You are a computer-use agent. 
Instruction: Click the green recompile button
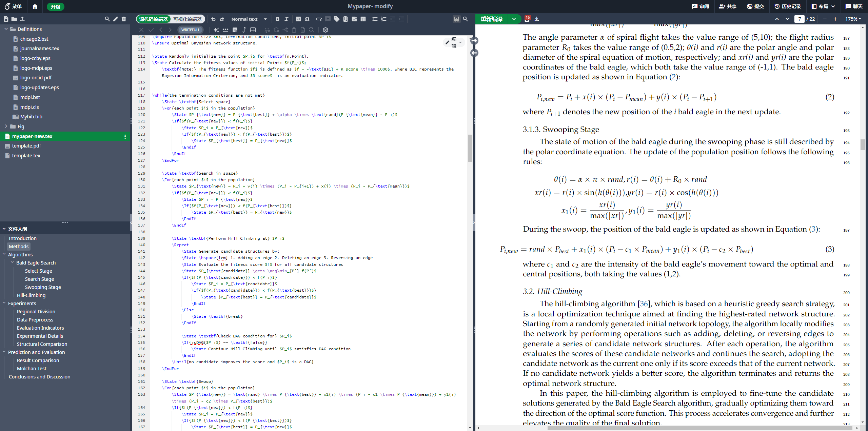tap(492, 19)
